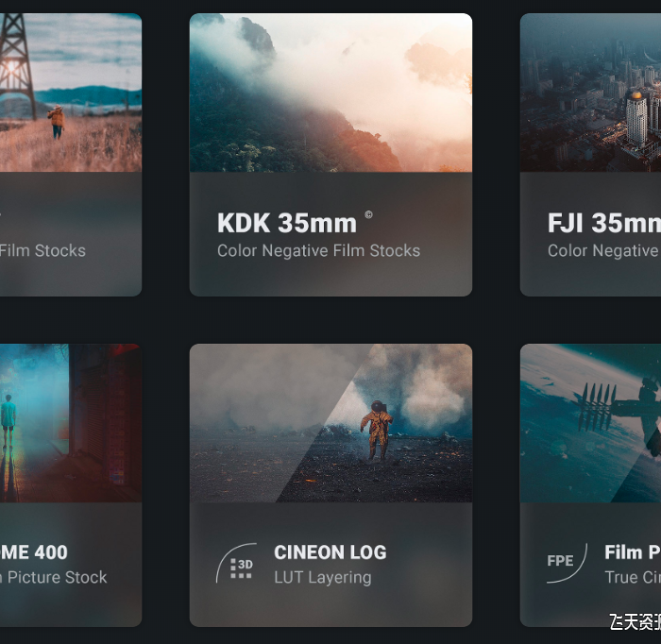
Task: Select the FJI 35mm title
Action: (604, 223)
